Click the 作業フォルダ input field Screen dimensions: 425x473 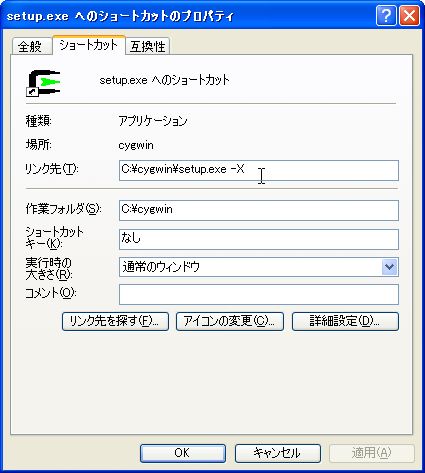[x=259, y=210]
